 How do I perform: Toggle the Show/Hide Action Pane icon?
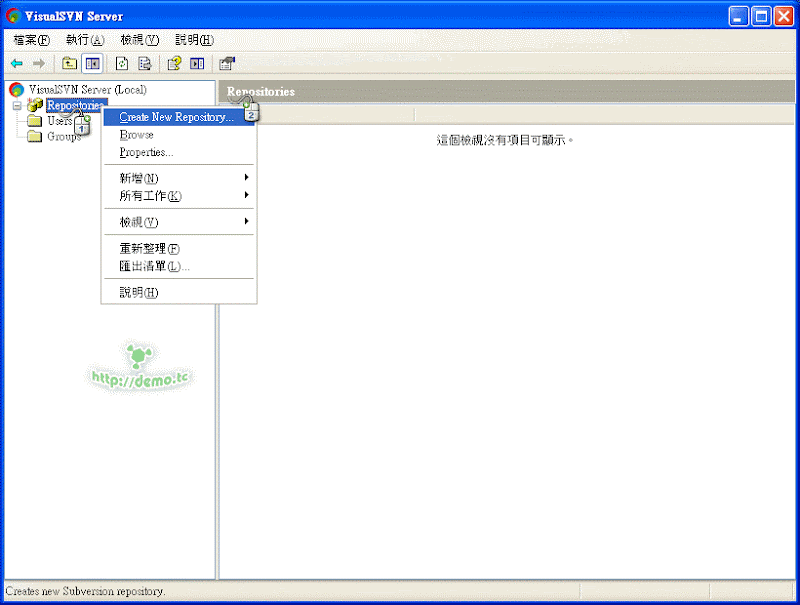click(x=197, y=64)
